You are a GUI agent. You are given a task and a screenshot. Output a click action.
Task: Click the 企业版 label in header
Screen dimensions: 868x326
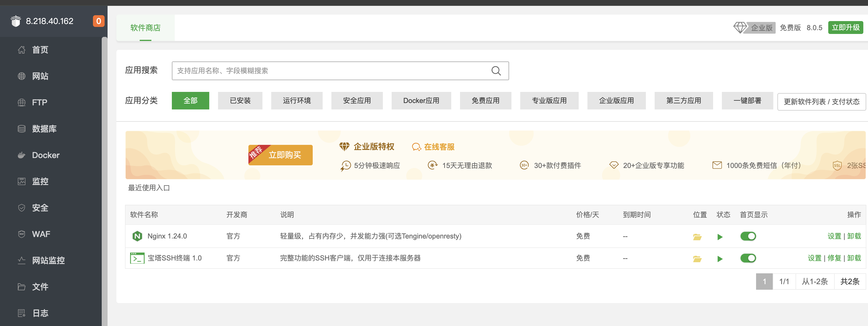coord(762,28)
